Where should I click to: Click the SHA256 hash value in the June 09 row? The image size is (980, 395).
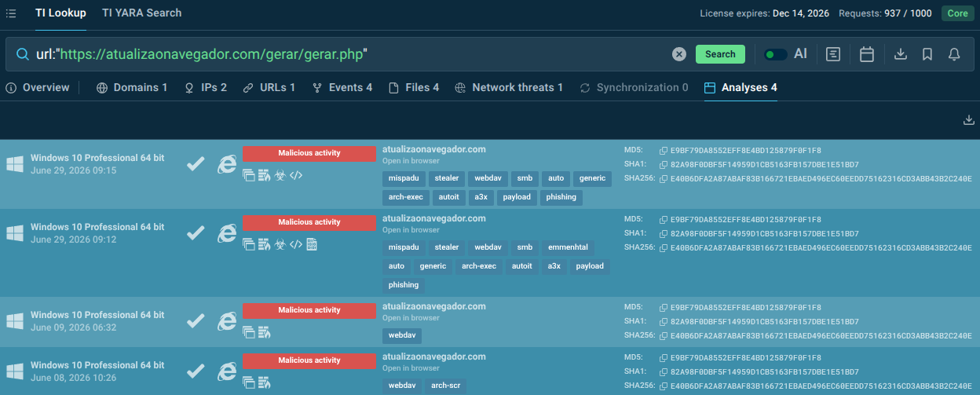click(x=821, y=336)
